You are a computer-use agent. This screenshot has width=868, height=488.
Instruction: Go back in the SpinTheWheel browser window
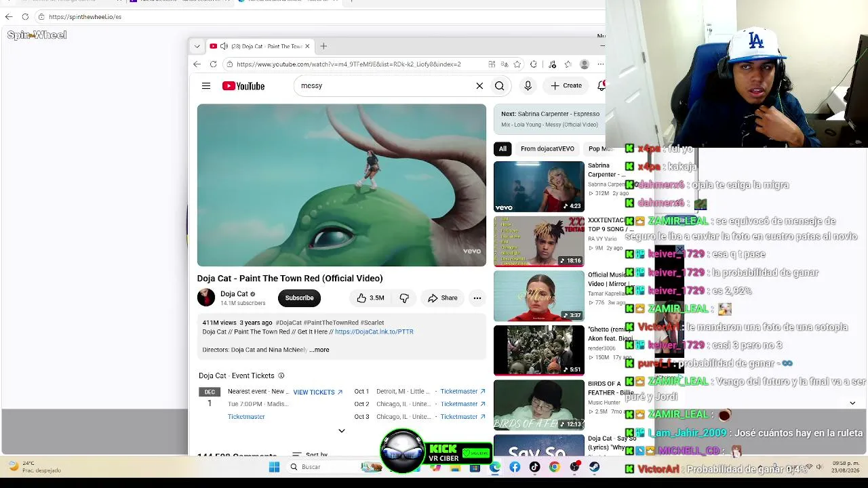tap(9, 16)
